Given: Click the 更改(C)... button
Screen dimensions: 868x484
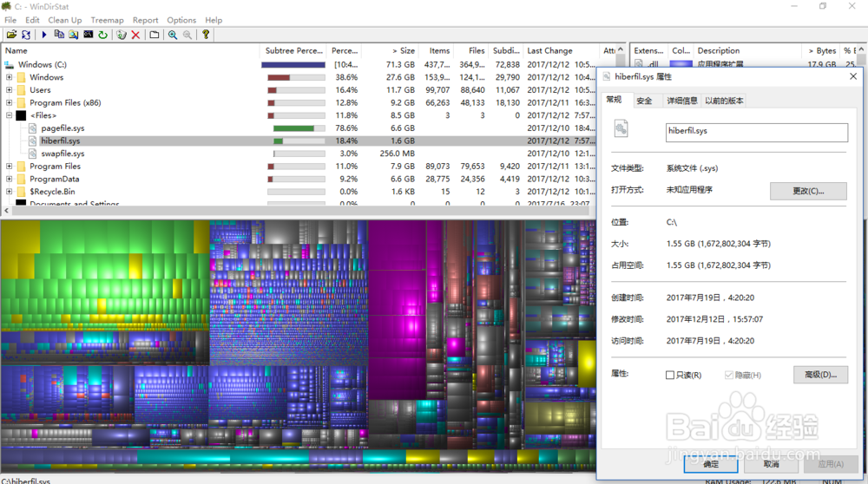Looking at the screenshot, I should click(807, 191).
